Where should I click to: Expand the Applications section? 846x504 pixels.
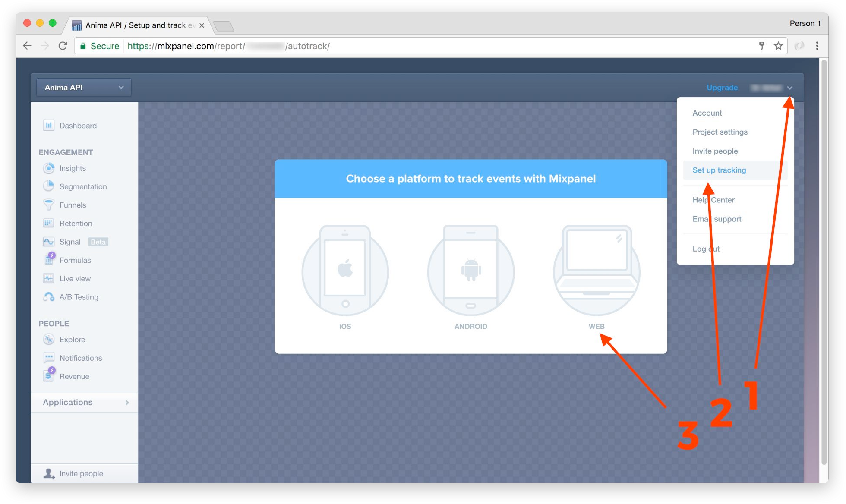(x=67, y=402)
